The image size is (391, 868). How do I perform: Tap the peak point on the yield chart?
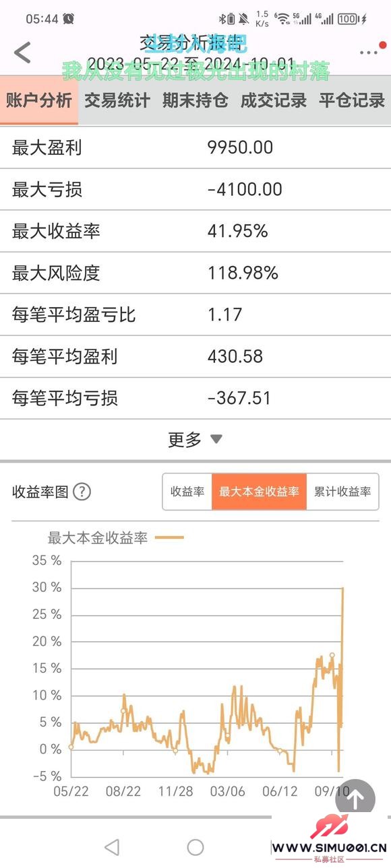pyautogui.click(x=343, y=588)
